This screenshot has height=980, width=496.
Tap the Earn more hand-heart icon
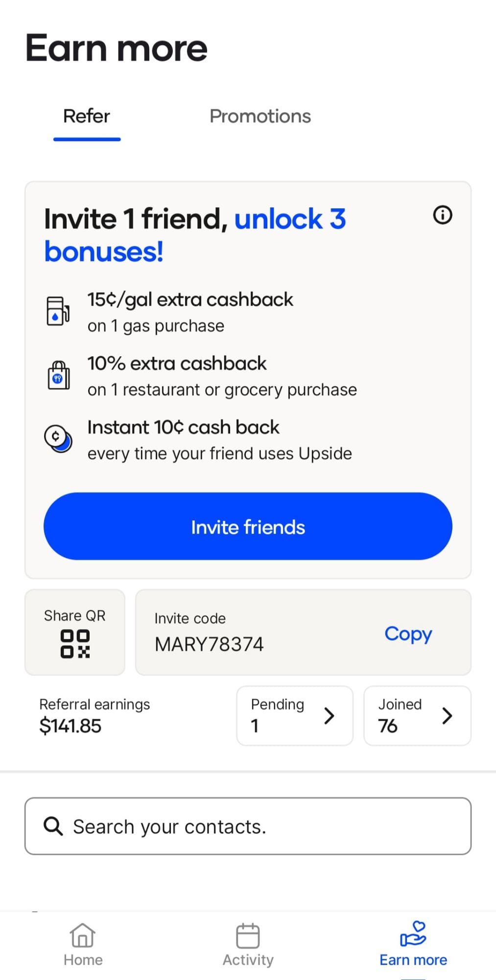coord(413,934)
